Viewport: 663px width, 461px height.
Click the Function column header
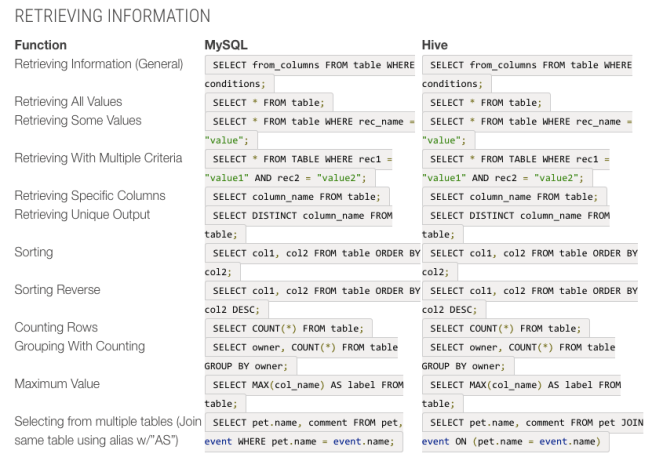click(x=41, y=45)
